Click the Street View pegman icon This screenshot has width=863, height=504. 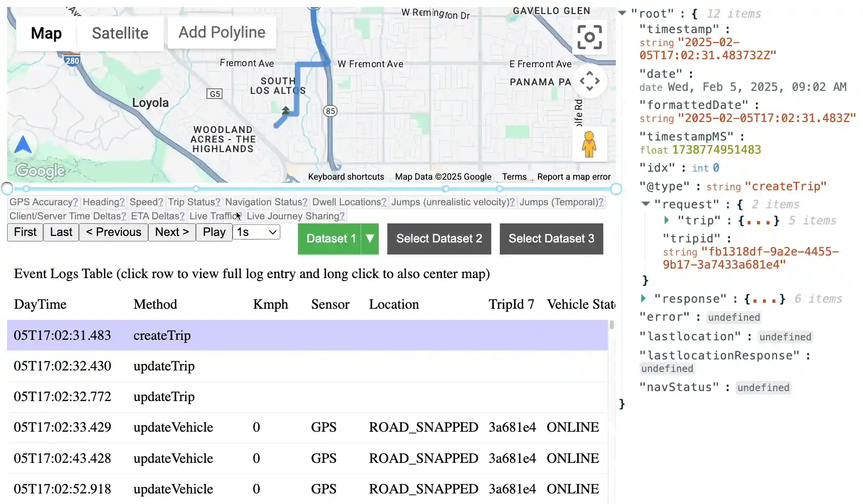pyautogui.click(x=589, y=144)
